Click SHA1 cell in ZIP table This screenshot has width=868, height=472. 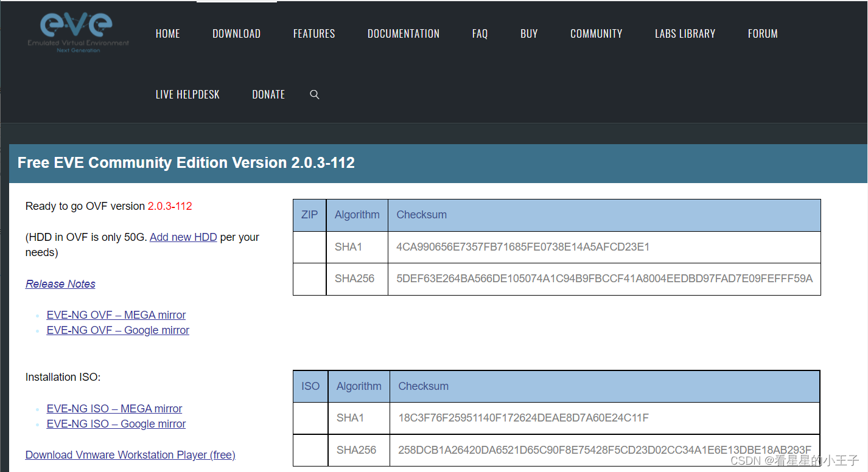click(357, 247)
